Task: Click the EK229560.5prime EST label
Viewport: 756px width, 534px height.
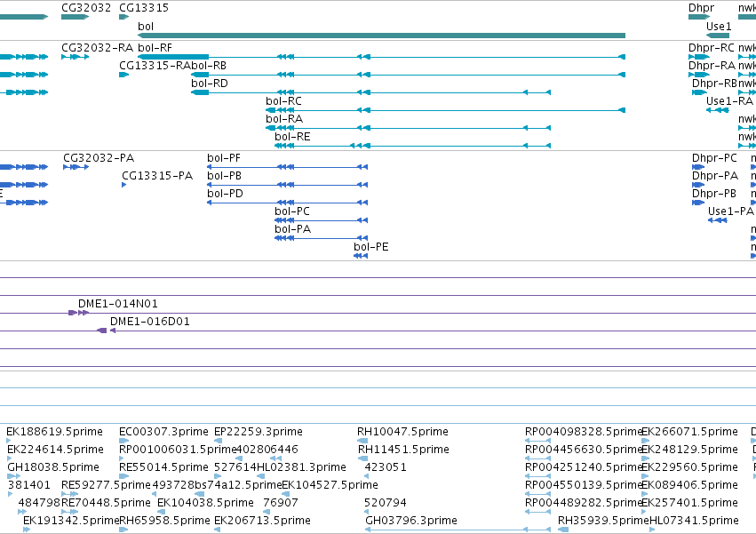Action: pos(689,467)
